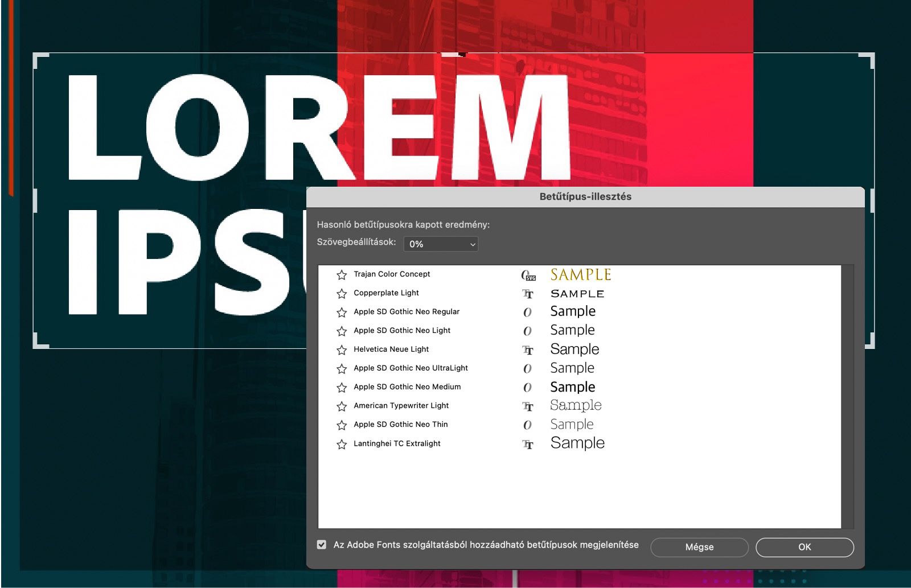The image size is (911, 588).
Task: Star the Copperplate Light font
Action: click(x=342, y=294)
